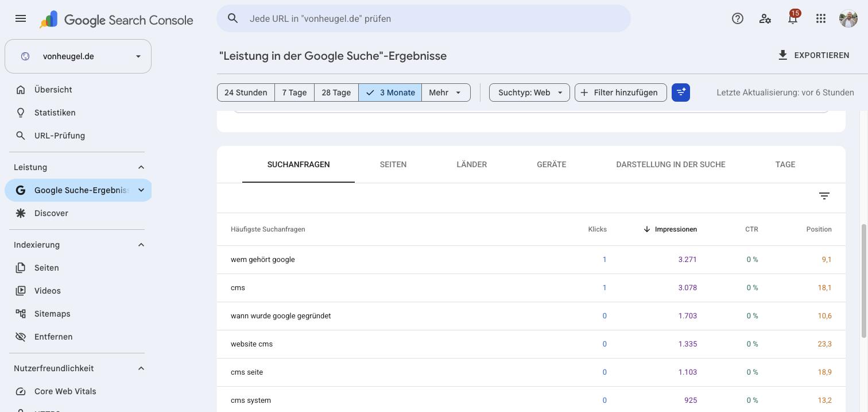The width and height of the screenshot is (868, 412).
Task: Open the help question mark icon
Action: click(738, 18)
